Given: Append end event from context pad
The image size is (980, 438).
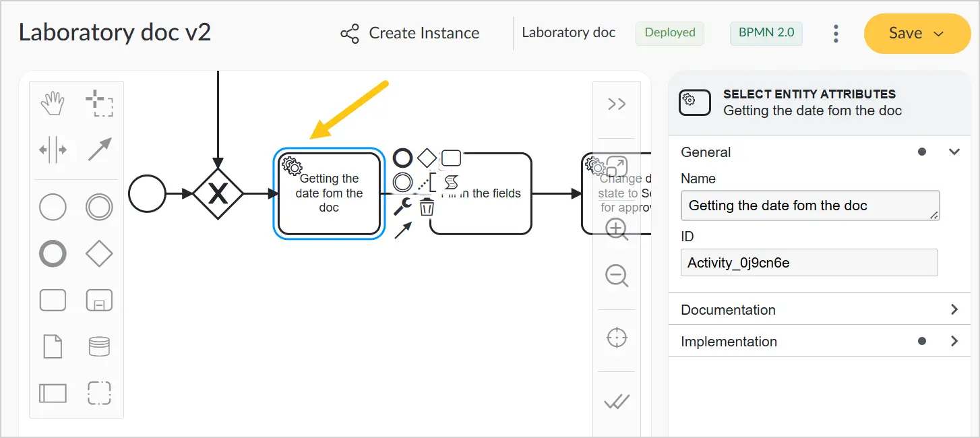Looking at the screenshot, I should [402, 158].
